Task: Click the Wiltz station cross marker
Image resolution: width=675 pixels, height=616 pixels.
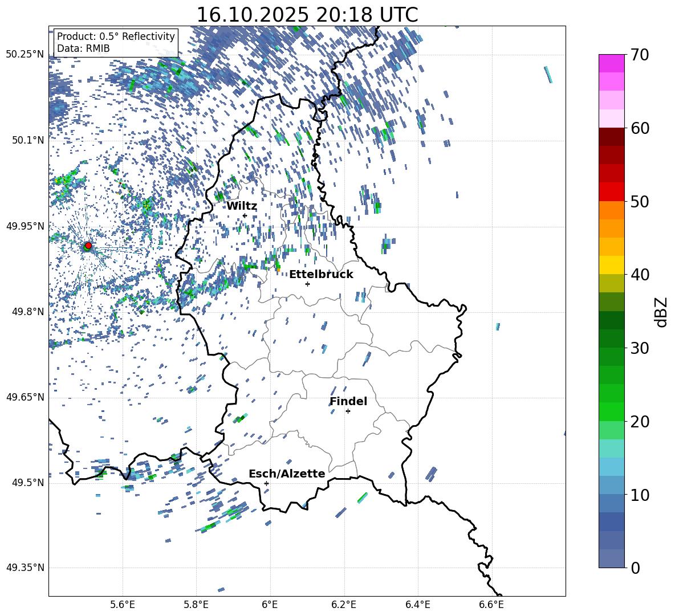Action: point(245,215)
